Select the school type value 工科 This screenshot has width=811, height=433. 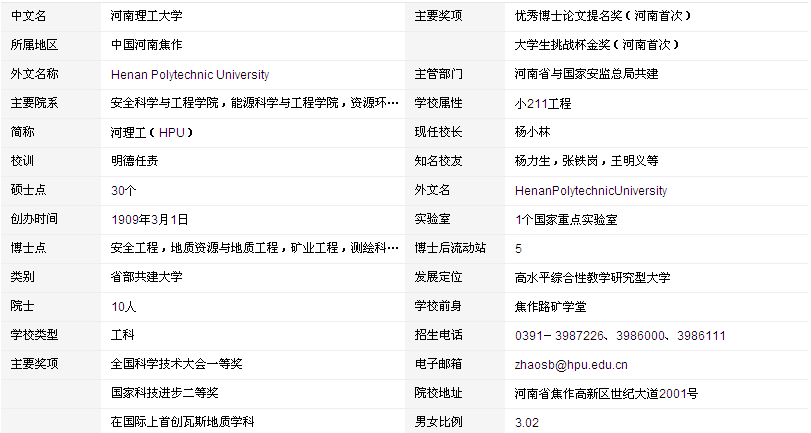pyautogui.click(x=123, y=335)
